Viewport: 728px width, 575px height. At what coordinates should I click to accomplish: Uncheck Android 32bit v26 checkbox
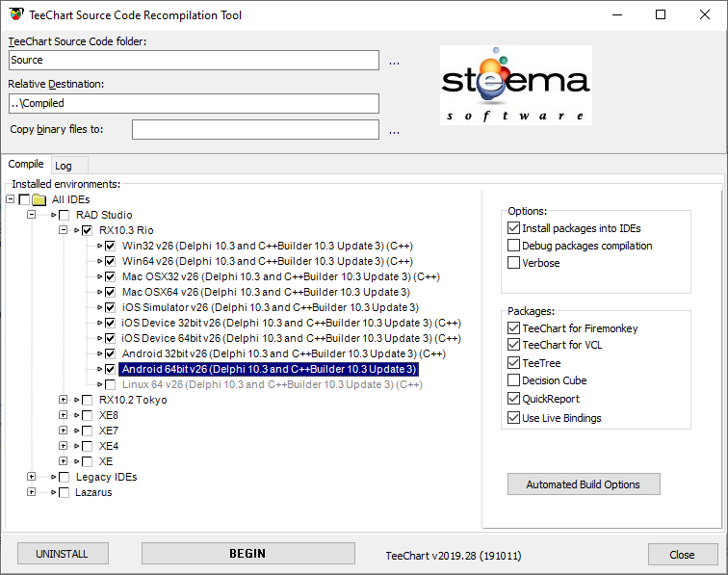(x=110, y=353)
